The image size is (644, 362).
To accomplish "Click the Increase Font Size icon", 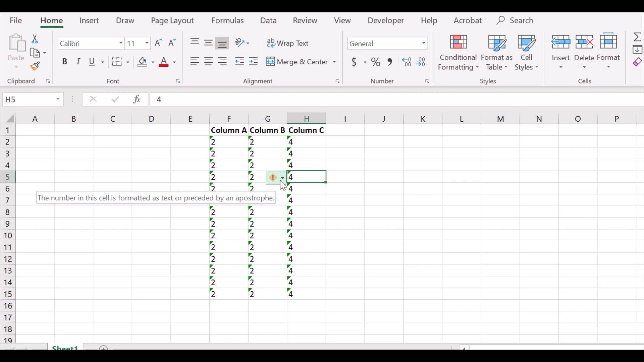I will 158,43.
